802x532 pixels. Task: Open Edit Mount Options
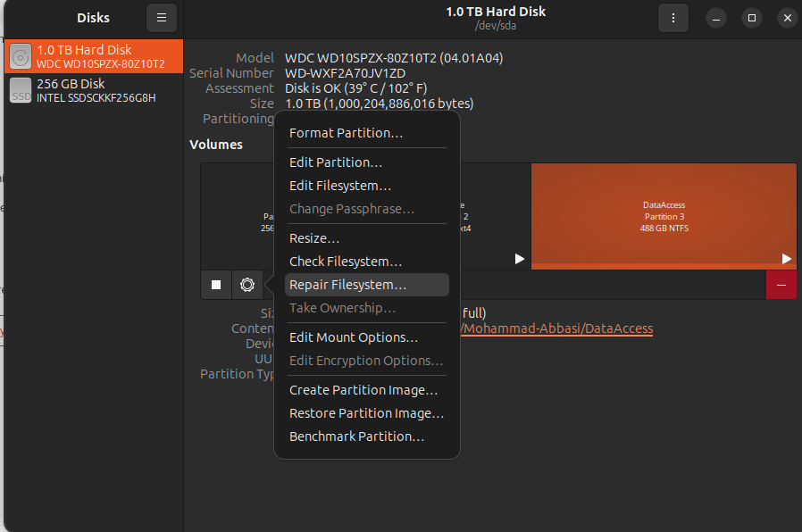pos(354,337)
